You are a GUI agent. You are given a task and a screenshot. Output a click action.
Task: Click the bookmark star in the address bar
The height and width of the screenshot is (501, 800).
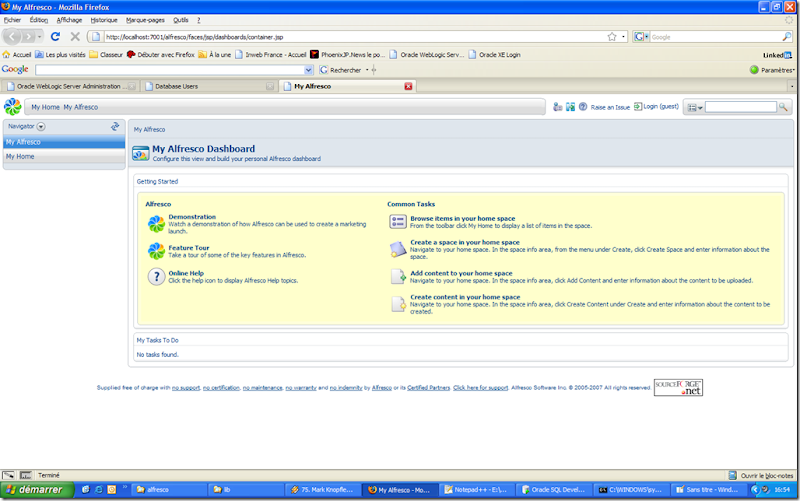pyautogui.click(x=612, y=36)
